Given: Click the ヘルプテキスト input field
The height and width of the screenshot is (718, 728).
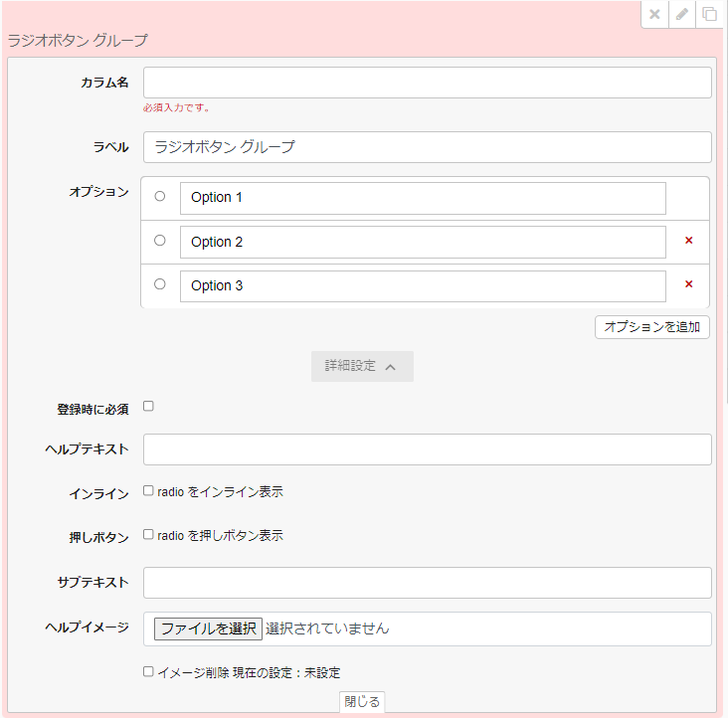Looking at the screenshot, I should tap(428, 449).
